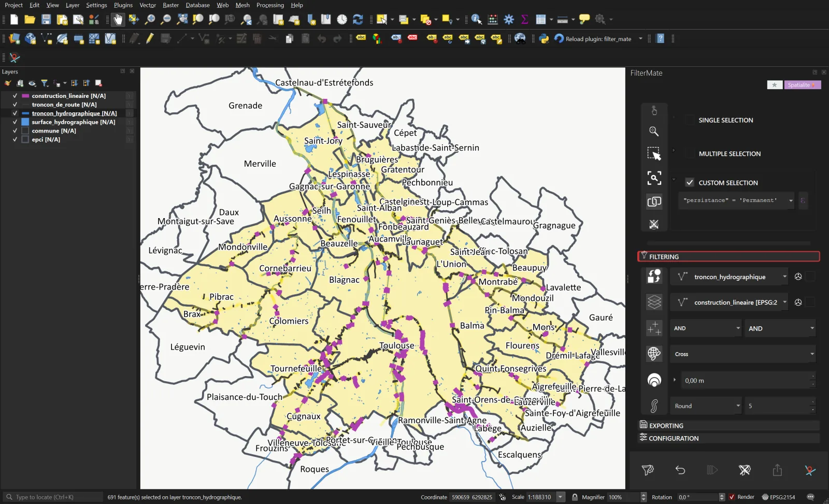Viewport: 829px width, 504px height.
Task: Open the second AND operator dropdown
Action: 780,328
